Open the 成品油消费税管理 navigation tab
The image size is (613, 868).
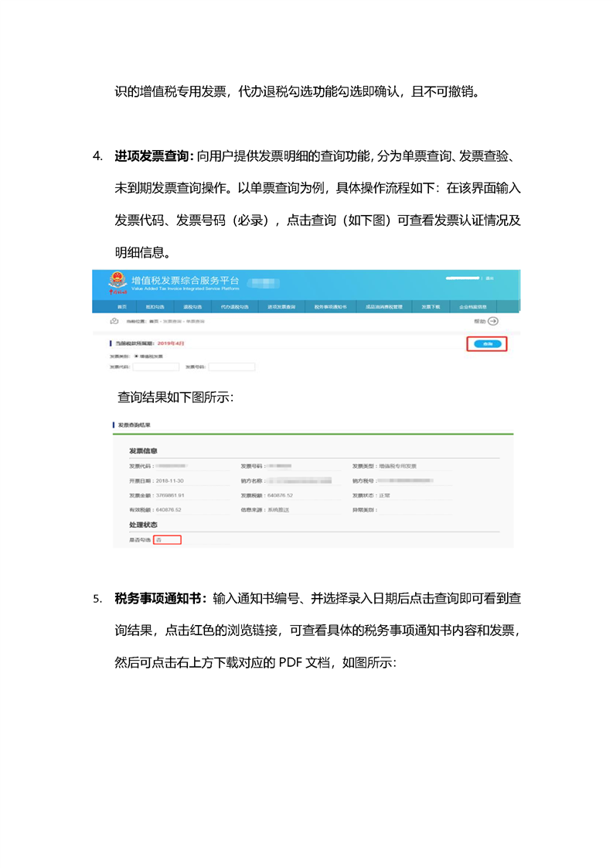tap(384, 306)
